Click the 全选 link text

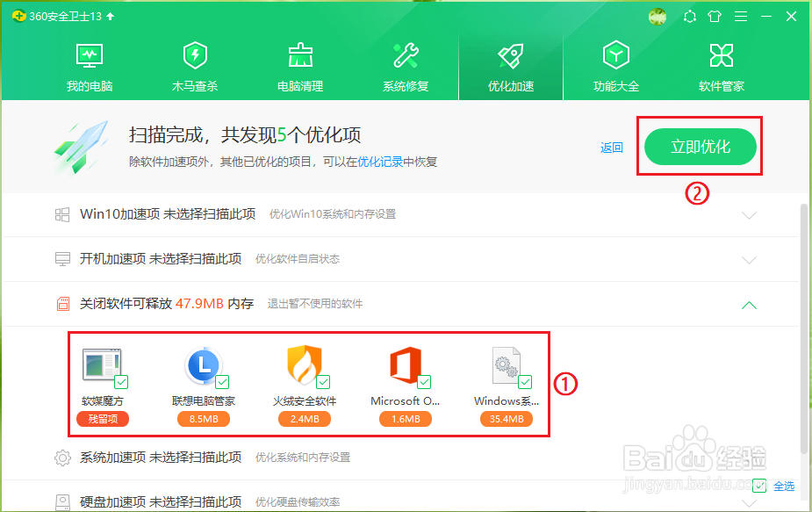coord(784,486)
